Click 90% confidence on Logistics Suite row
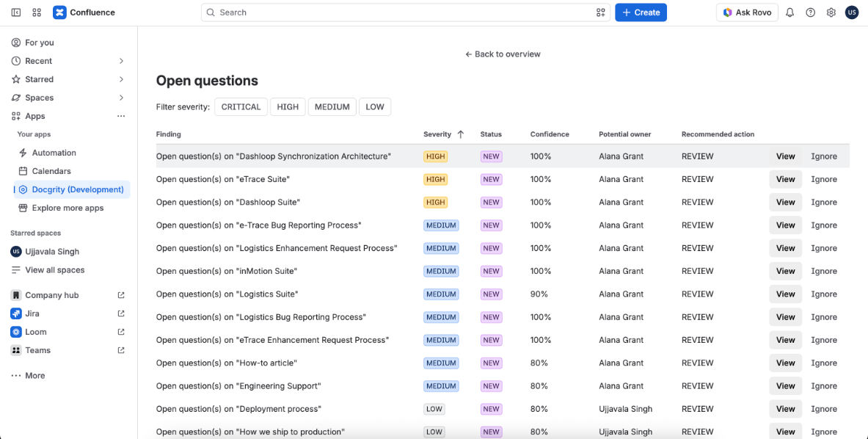This screenshot has width=868, height=439. coord(539,294)
